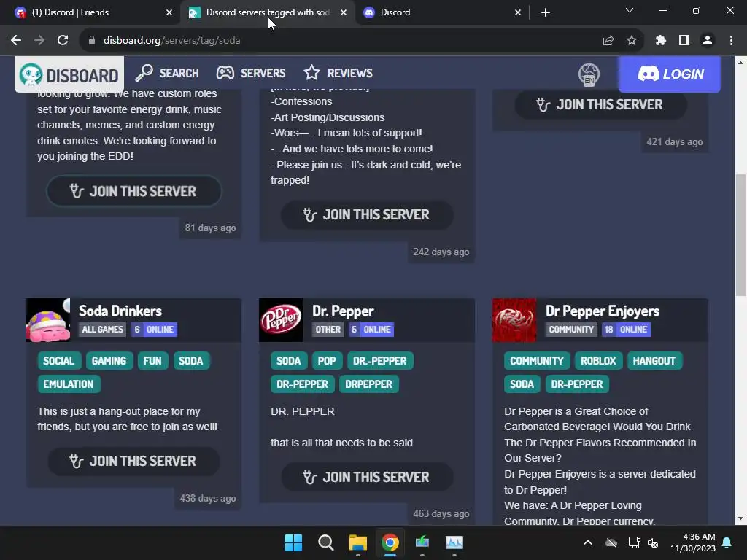Open Chrome three-dot menu

[731, 41]
